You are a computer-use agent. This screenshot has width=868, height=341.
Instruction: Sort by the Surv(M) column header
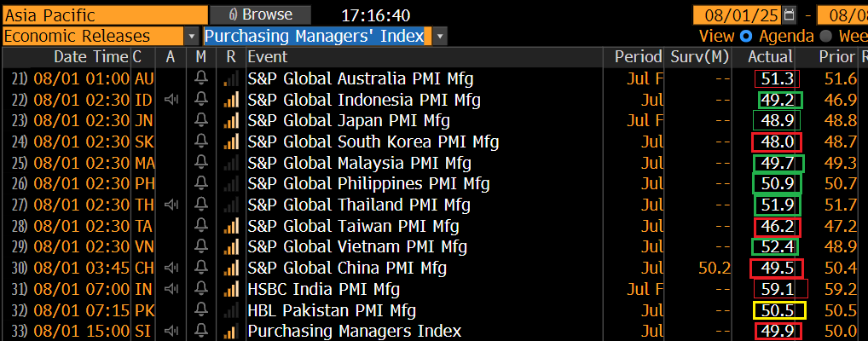pos(700,56)
